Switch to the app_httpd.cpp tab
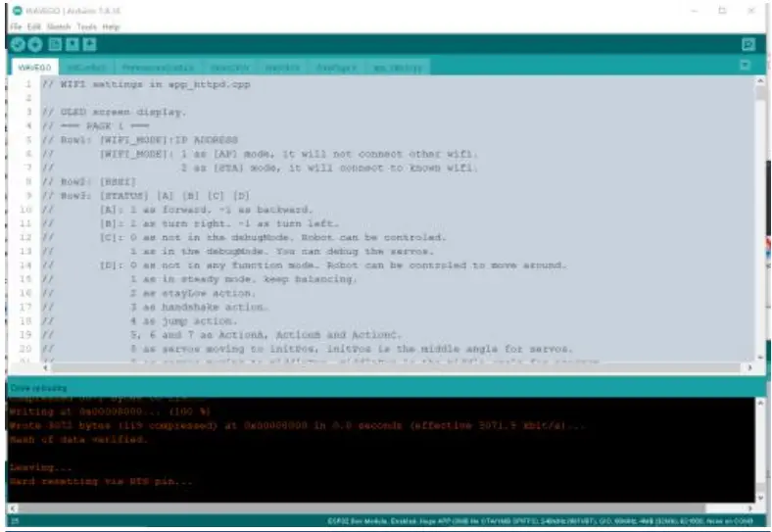 (398, 67)
